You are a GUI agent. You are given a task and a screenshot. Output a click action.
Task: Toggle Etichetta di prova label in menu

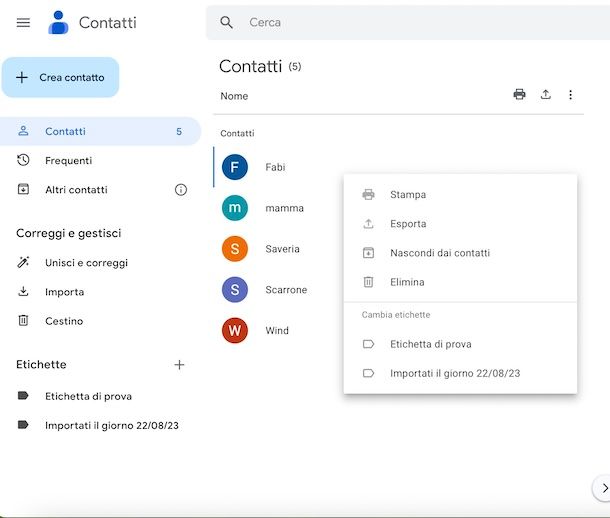click(x=430, y=344)
